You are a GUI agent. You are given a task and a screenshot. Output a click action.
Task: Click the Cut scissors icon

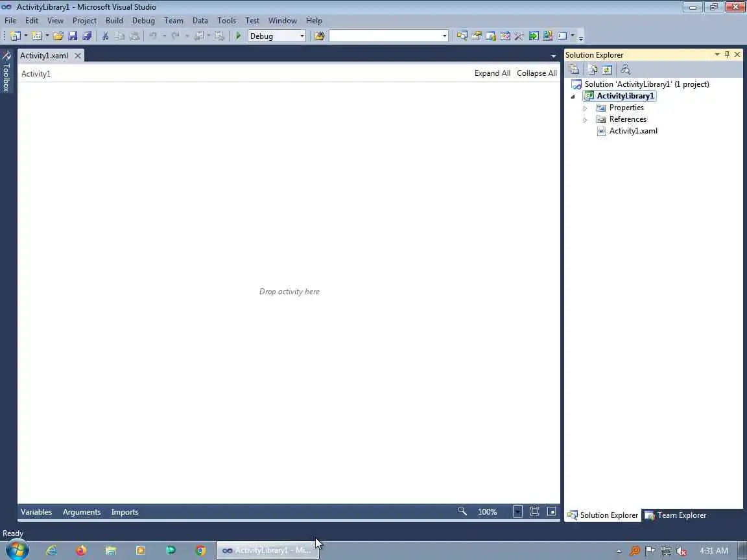coord(105,36)
